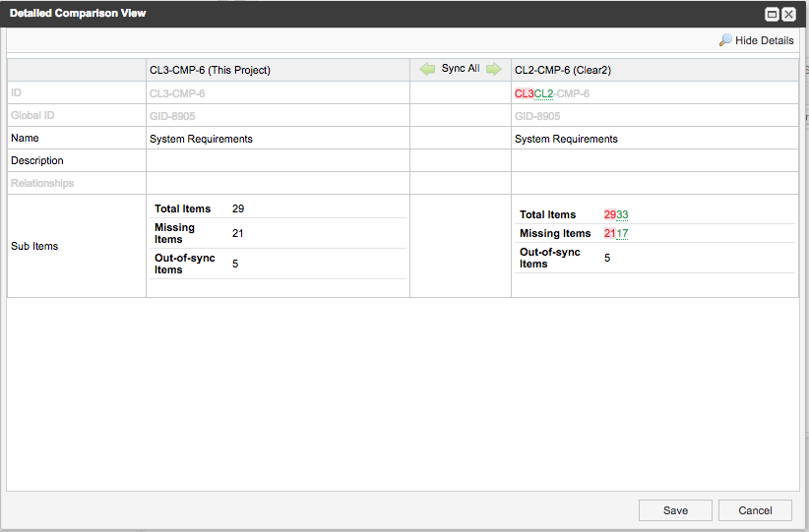
Task: Click the changed CL3CL2-CMP-6 ID value
Action: pyautogui.click(x=552, y=93)
